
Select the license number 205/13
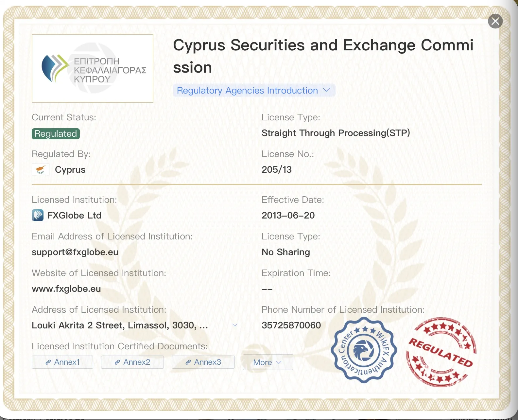coord(277,169)
